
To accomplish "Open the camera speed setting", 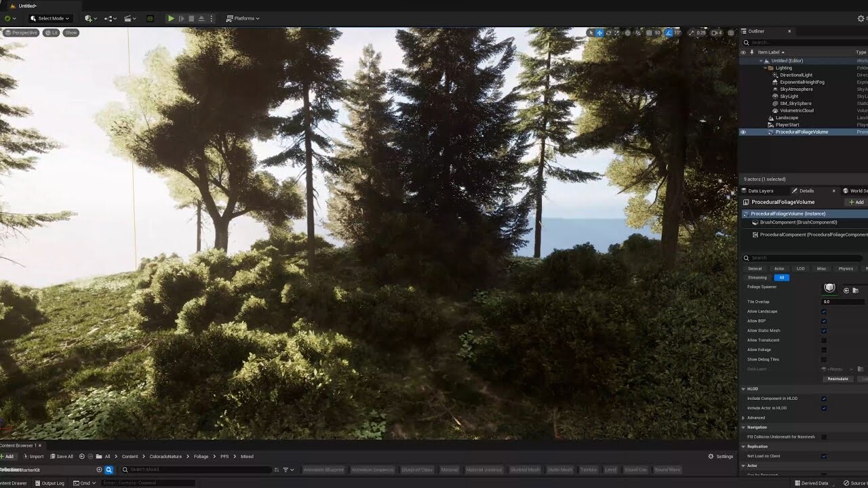I will click(x=717, y=33).
